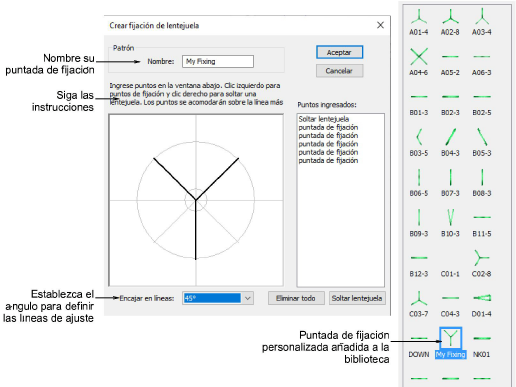The height and width of the screenshot is (387, 516).
Task: Select the My Fixing custom pattern
Action: (x=450, y=343)
